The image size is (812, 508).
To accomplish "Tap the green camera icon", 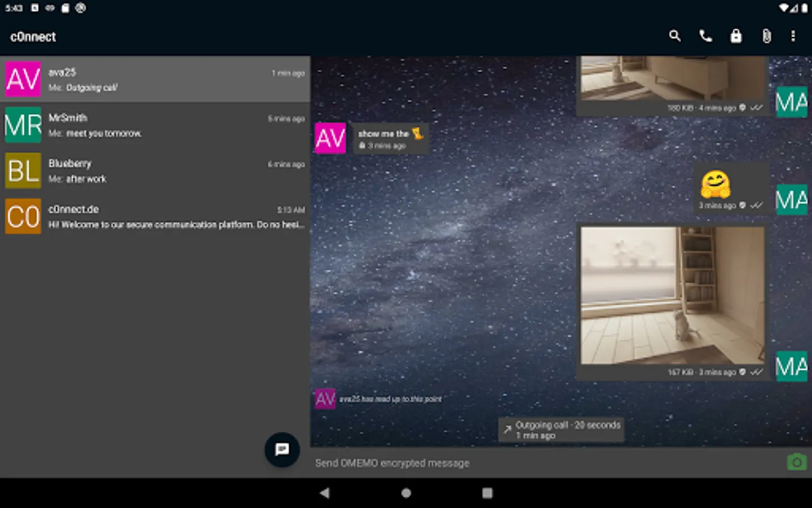I will coord(796,463).
